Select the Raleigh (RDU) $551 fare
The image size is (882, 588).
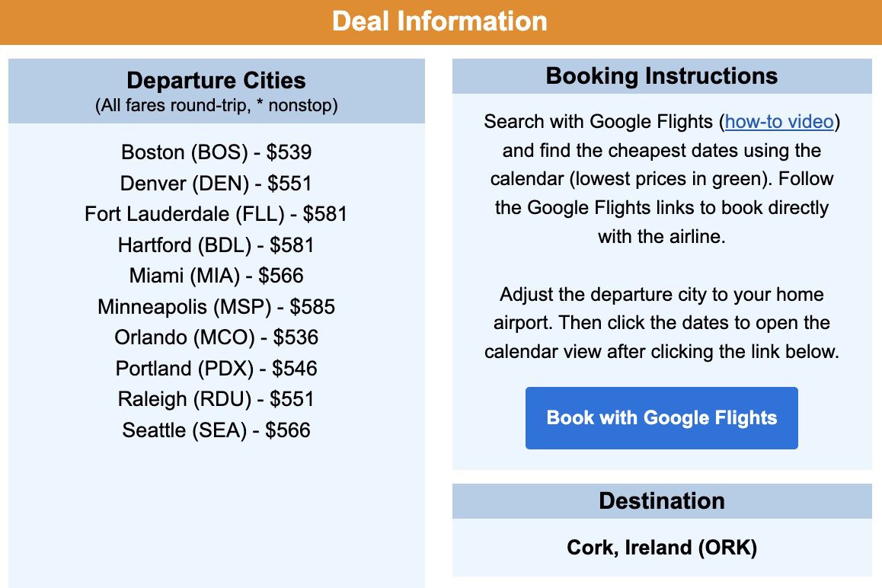click(216, 399)
